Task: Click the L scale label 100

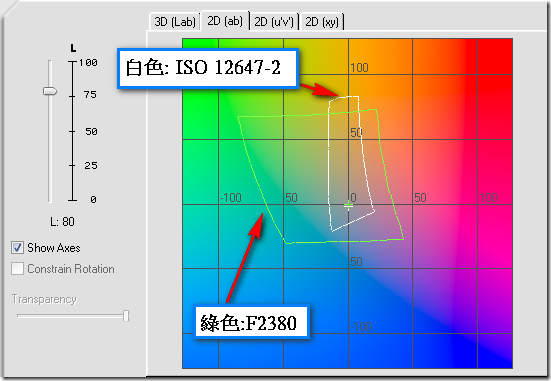Action: (88, 63)
